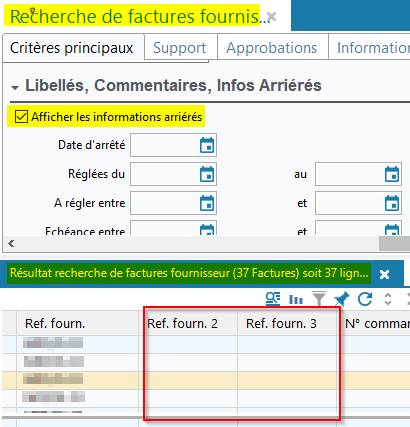The image size is (410, 427).
Task: Open calendar for Réglées du field
Action: tap(207, 174)
